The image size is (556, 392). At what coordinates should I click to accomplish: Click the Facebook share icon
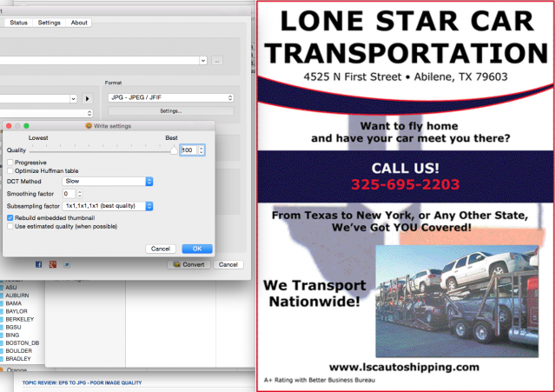coord(38,264)
